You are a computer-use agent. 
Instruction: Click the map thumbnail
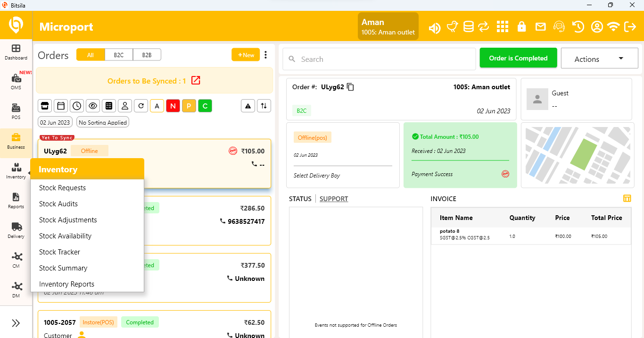(578, 155)
